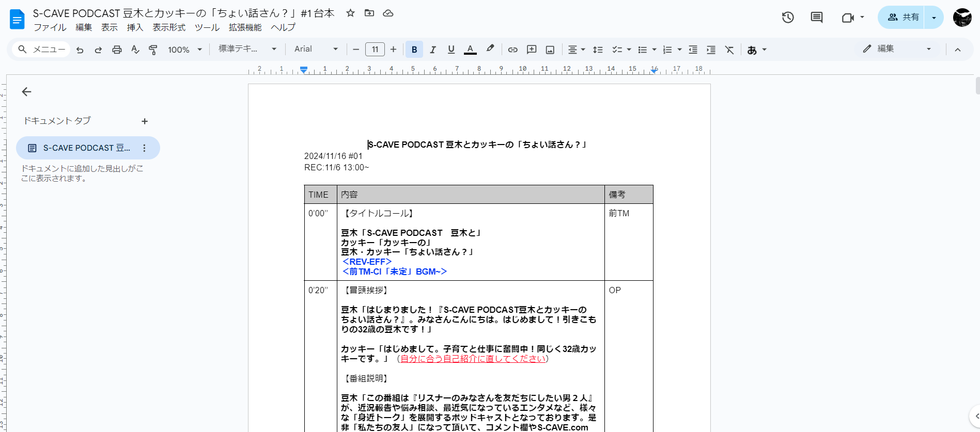The image size is (980, 432).
Task: Insert an image
Action: click(x=550, y=50)
